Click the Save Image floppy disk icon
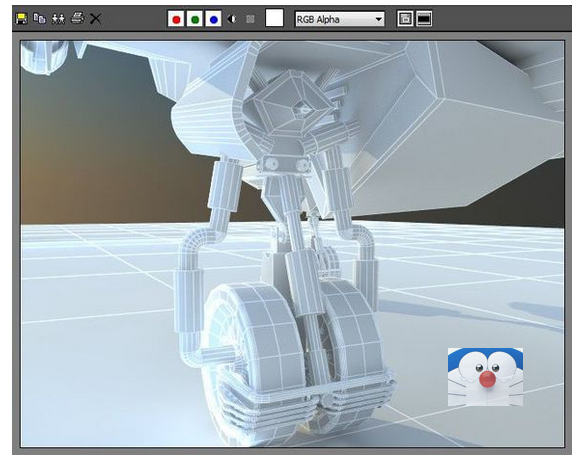 (22, 18)
